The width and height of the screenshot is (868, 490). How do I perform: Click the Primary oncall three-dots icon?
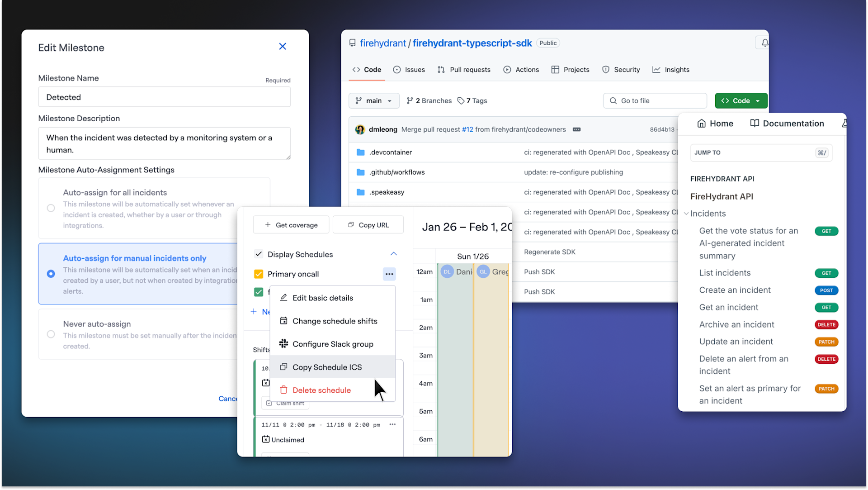[x=389, y=274]
